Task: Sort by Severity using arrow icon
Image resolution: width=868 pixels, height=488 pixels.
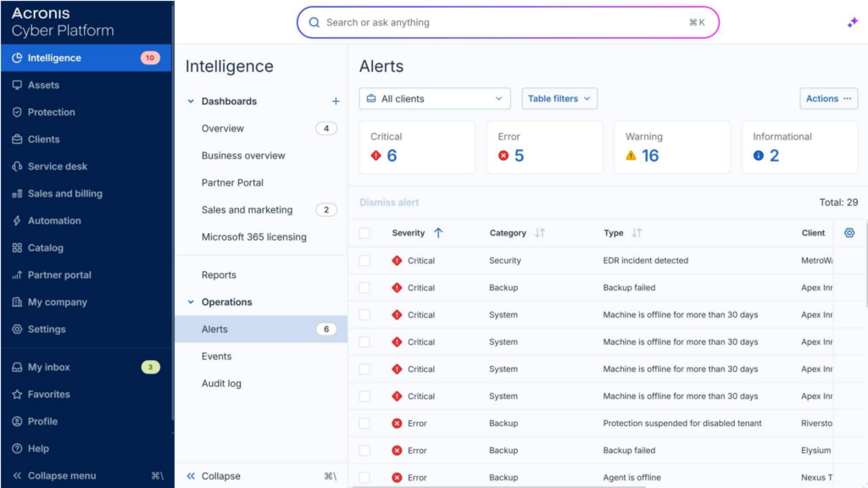Action: coord(438,233)
